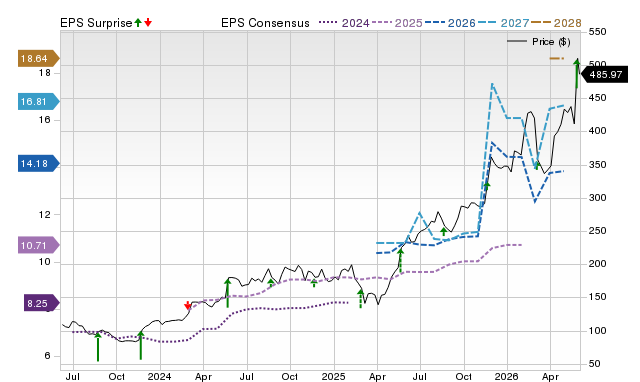Image resolution: width=640 pixels, height=382 pixels.
Task: Click the 150 label on price axis
Action: point(598,297)
